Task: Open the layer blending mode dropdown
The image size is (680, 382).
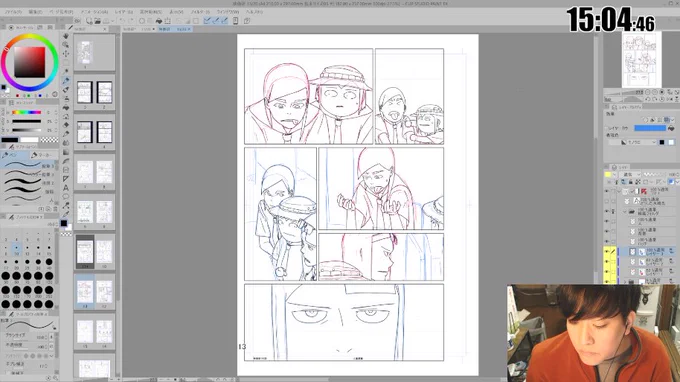Action: point(630,174)
